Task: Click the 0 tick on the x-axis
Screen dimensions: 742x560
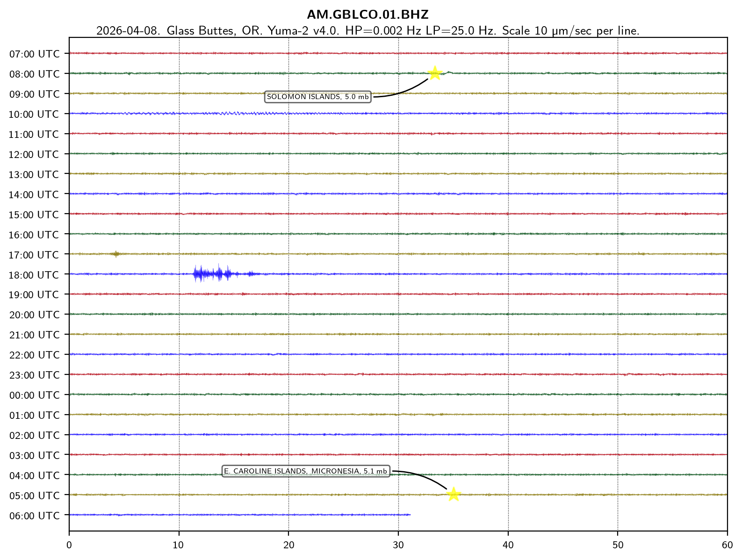Action: click(x=69, y=545)
